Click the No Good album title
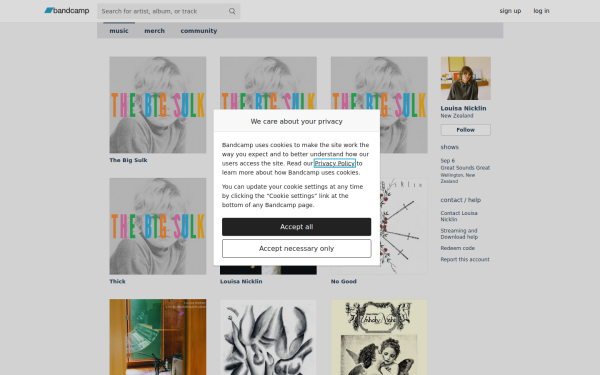Viewport: 600px width, 375px height. 344,281
